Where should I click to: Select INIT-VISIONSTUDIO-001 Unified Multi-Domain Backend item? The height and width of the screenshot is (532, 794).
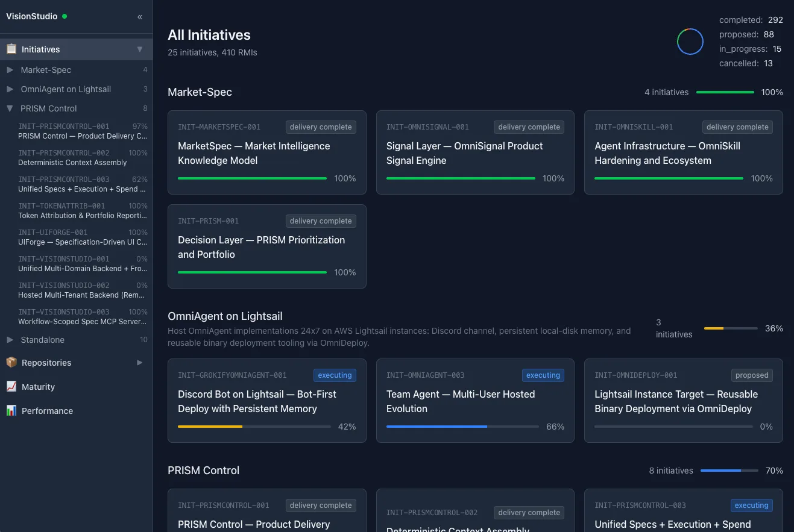coord(83,264)
